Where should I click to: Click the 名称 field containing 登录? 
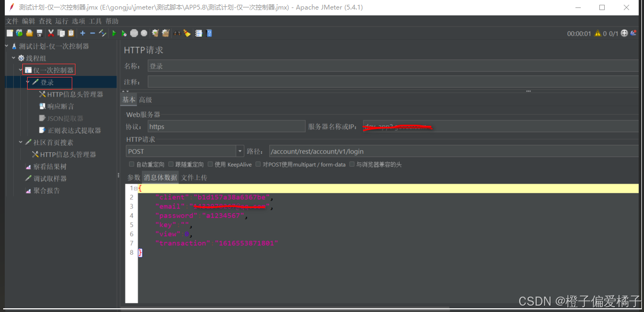pyautogui.click(x=393, y=66)
